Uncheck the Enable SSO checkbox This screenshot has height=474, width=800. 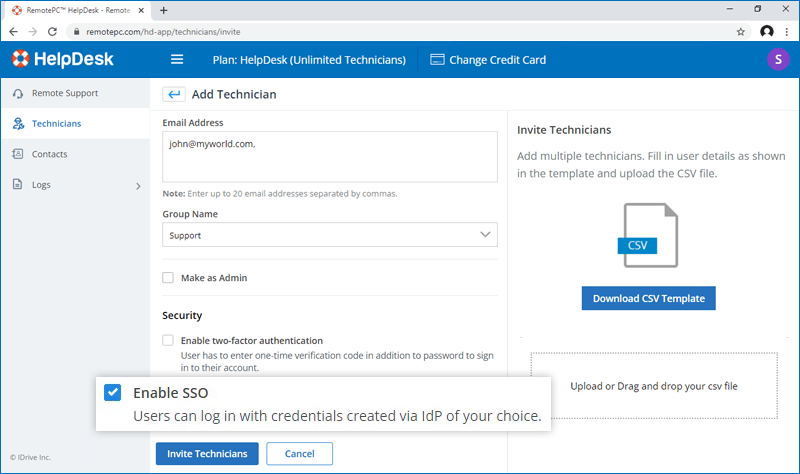pos(113,393)
